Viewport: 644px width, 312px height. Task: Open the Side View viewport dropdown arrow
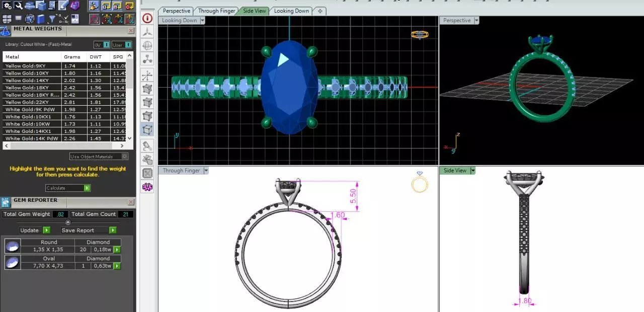click(x=472, y=171)
